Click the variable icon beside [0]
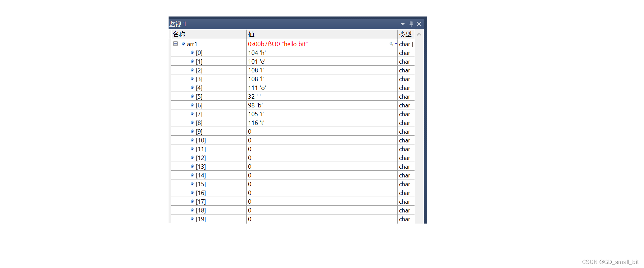 point(192,53)
